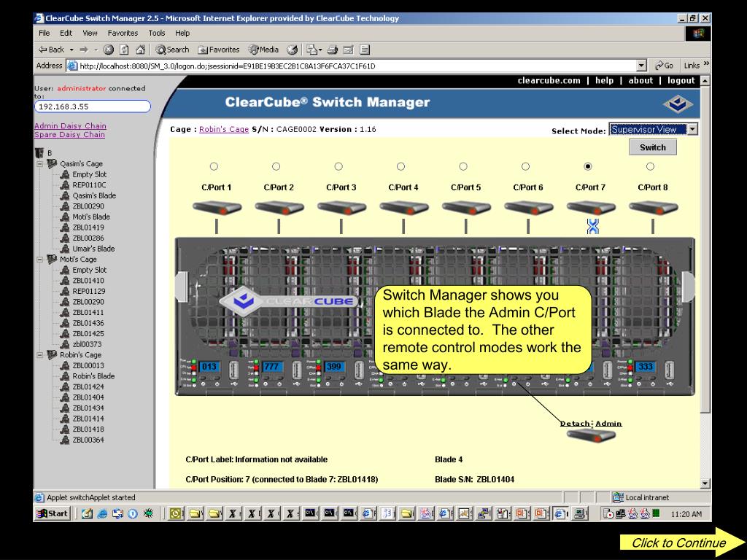Open the Tools menu
The height and width of the screenshot is (560, 747).
click(x=157, y=33)
